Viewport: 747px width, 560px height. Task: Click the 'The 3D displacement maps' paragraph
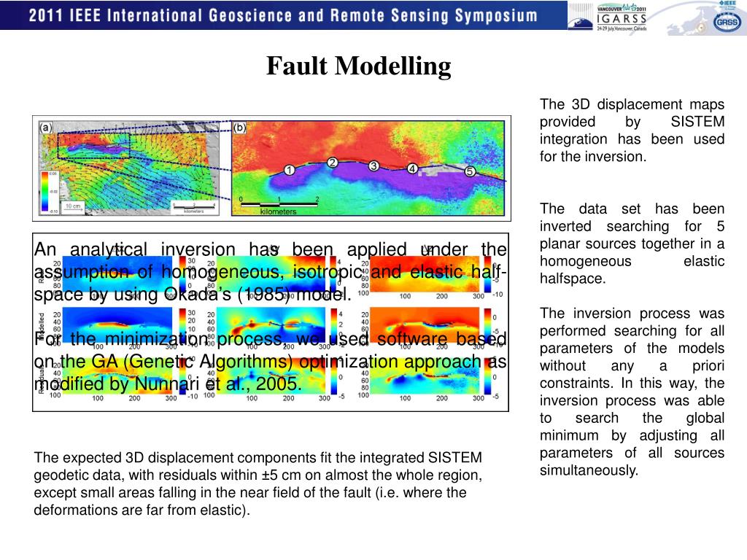pyautogui.click(x=632, y=131)
